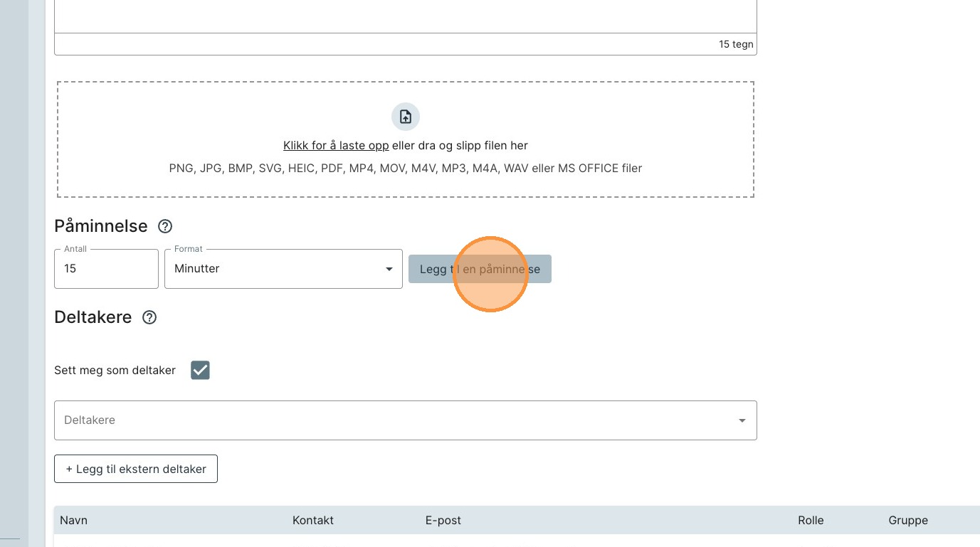Open help icon next to Påminnelse heading
The width and height of the screenshot is (980, 547).
[165, 226]
